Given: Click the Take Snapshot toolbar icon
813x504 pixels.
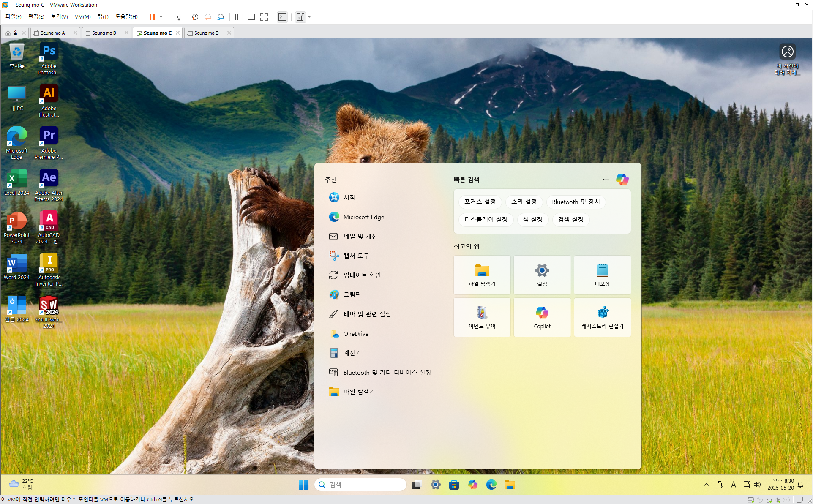Looking at the screenshot, I should point(195,17).
